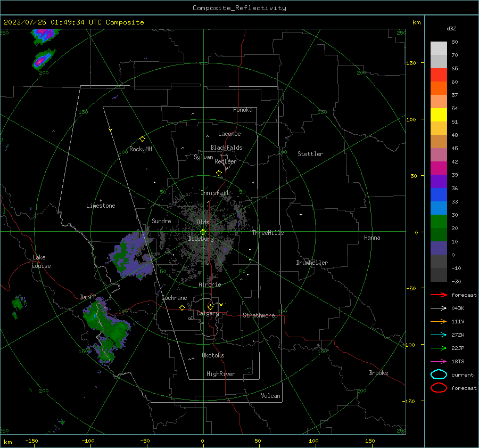Select the Lacombe city label

(x=229, y=134)
